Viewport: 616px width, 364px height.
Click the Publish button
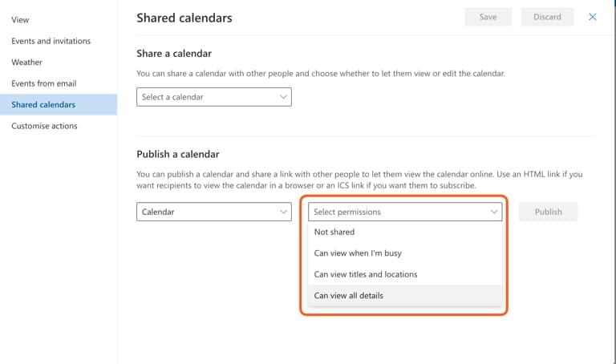(x=548, y=212)
